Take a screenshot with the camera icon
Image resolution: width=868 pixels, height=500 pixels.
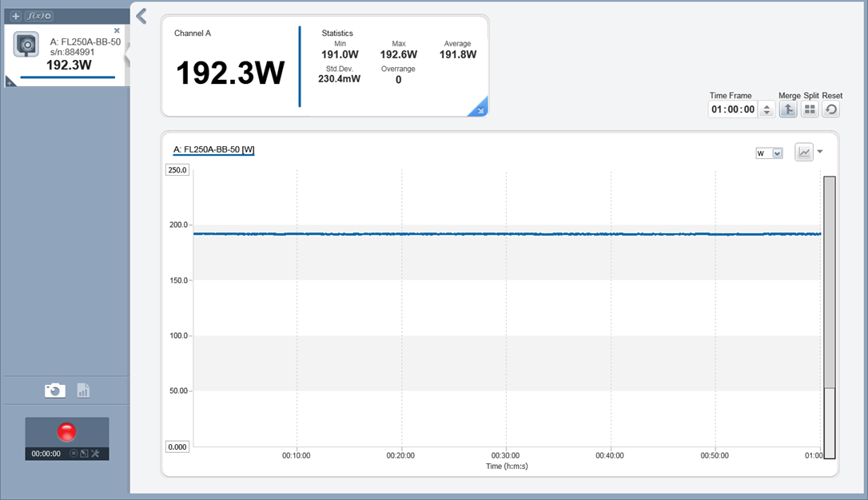(54, 390)
